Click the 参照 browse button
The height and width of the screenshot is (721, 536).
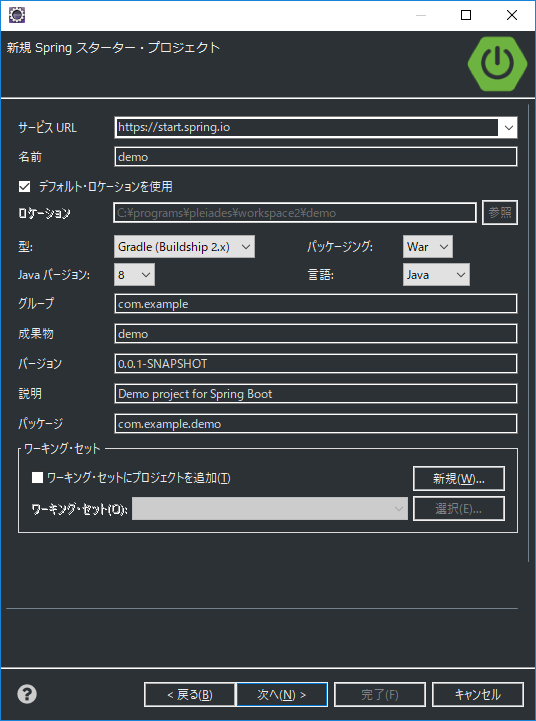(x=500, y=213)
